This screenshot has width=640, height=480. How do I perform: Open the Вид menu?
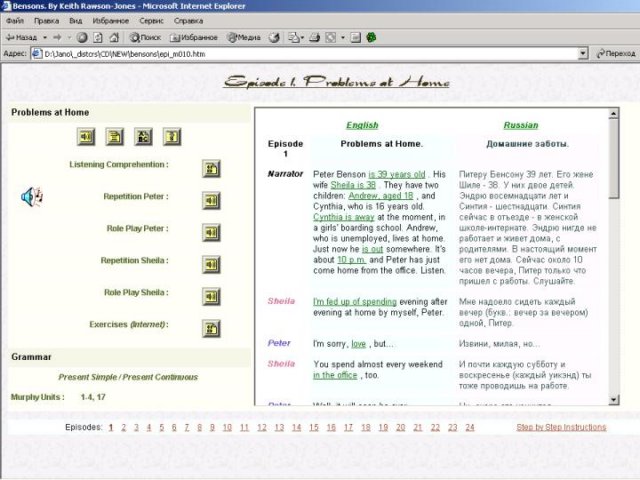(x=76, y=21)
